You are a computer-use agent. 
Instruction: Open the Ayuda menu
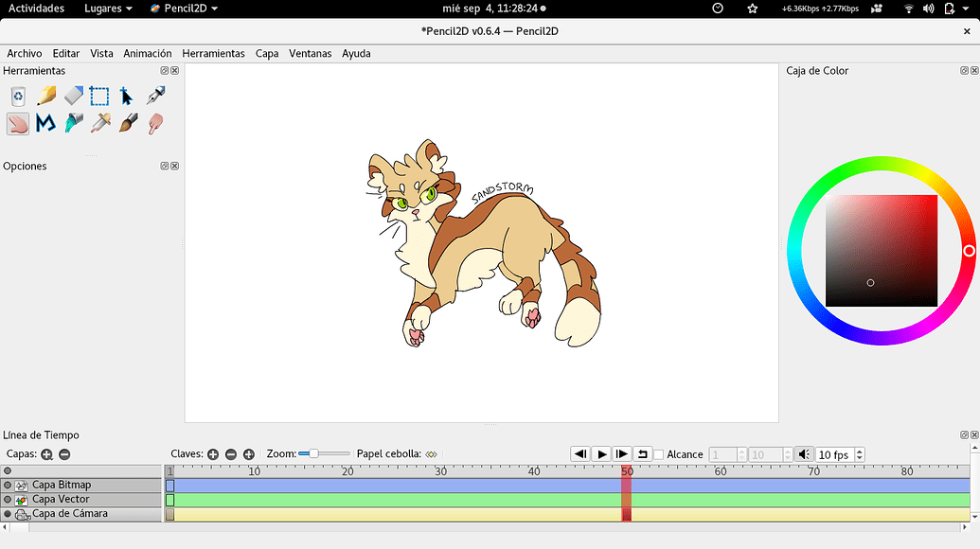356,54
